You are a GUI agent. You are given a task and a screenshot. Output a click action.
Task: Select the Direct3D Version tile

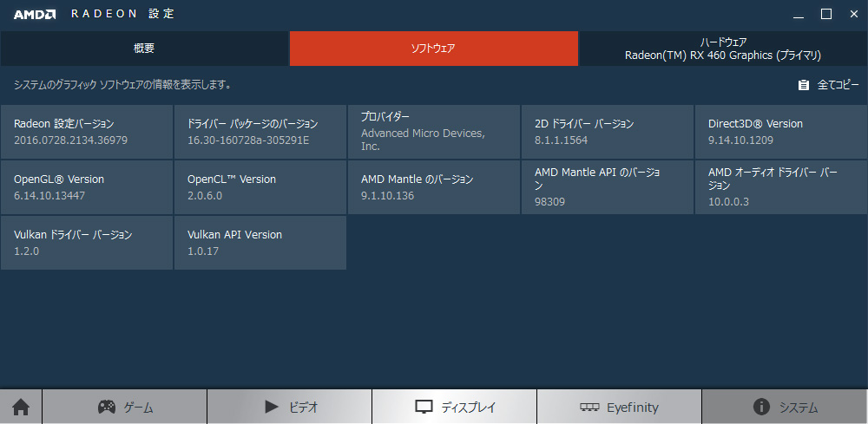[x=780, y=132]
